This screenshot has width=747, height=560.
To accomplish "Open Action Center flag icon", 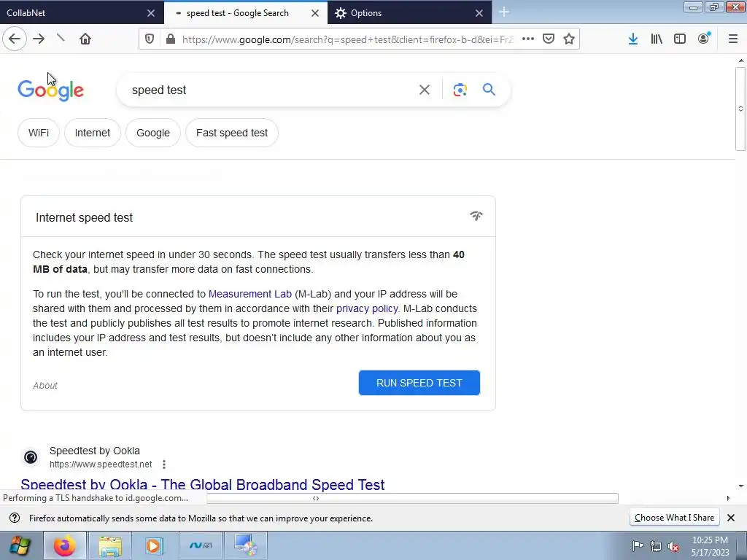I will (638, 546).
